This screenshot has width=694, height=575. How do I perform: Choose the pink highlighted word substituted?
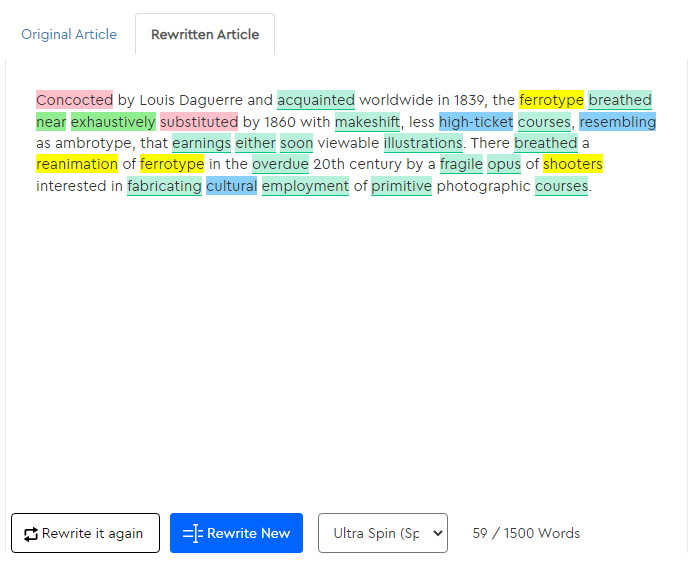click(x=198, y=122)
